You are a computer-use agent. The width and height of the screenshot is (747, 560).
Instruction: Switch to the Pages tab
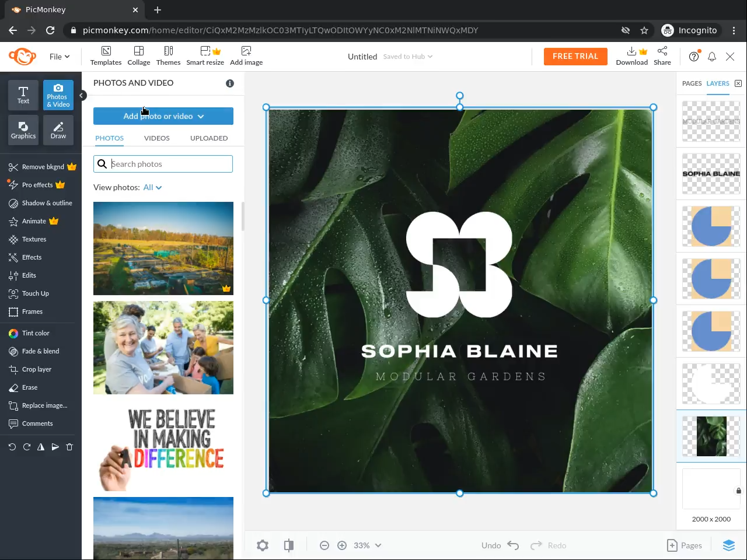[x=692, y=83]
